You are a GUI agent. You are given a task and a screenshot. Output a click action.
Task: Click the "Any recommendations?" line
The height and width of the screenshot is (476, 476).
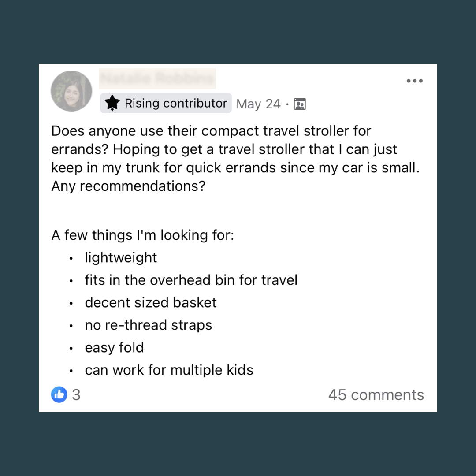coord(128,186)
